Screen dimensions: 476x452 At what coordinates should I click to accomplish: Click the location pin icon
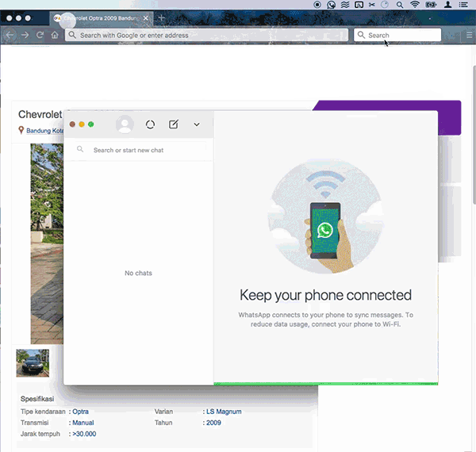(x=21, y=130)
